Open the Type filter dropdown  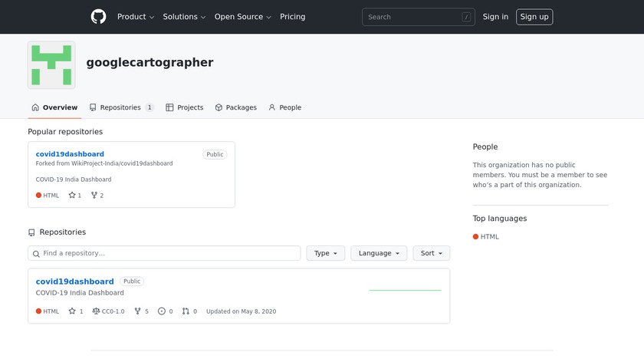click(326, 253)
